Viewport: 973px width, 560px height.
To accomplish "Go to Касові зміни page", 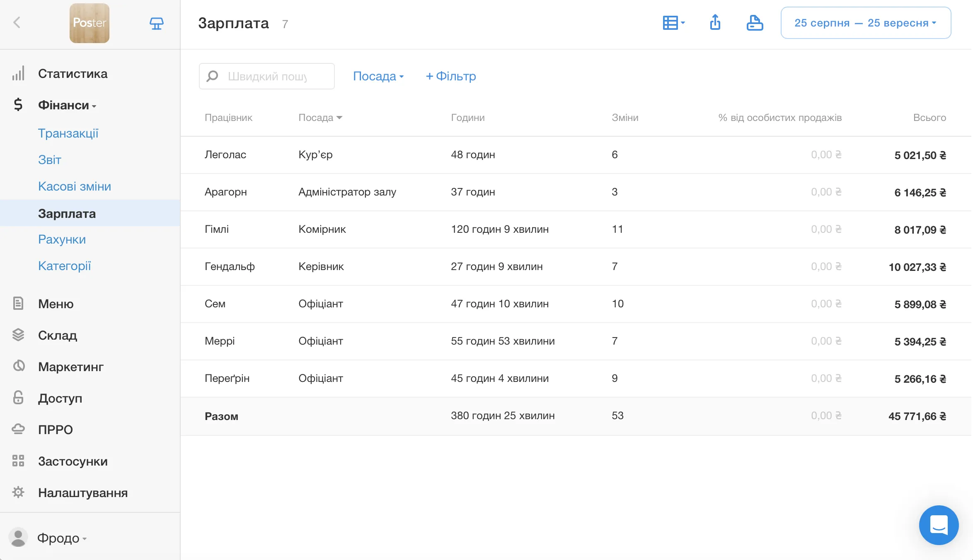I will coord(75,186).
